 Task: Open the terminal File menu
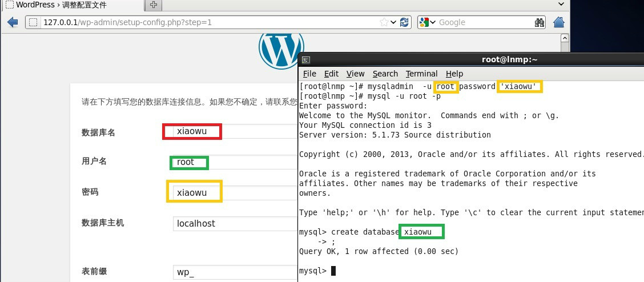tap(309, 74)
